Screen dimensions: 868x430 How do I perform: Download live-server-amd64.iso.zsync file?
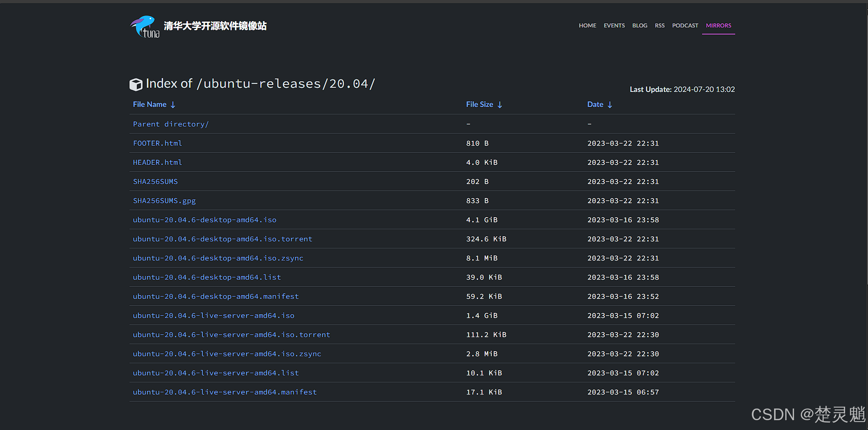227,354
